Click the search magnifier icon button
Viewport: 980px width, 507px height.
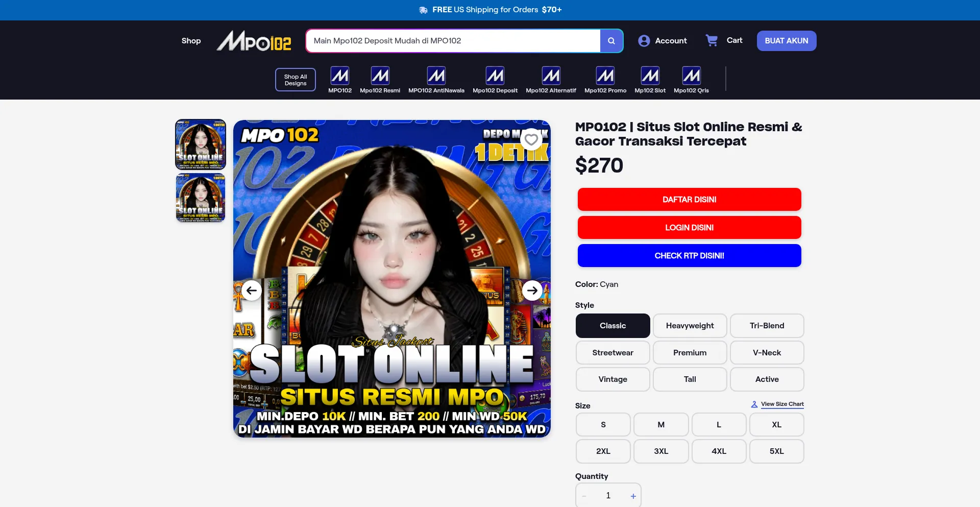611,41
